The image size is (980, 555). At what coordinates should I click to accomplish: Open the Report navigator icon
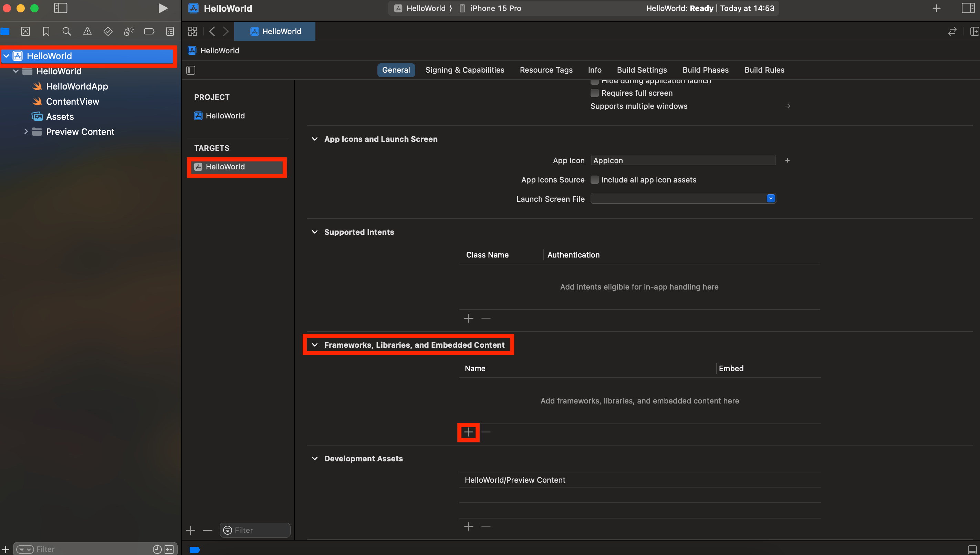(x=170, y=32)
